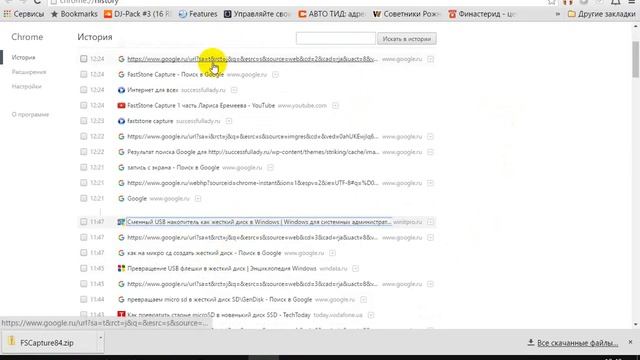
Task: Select О программе in the sidebar
Action: click(x=30, y=114)
